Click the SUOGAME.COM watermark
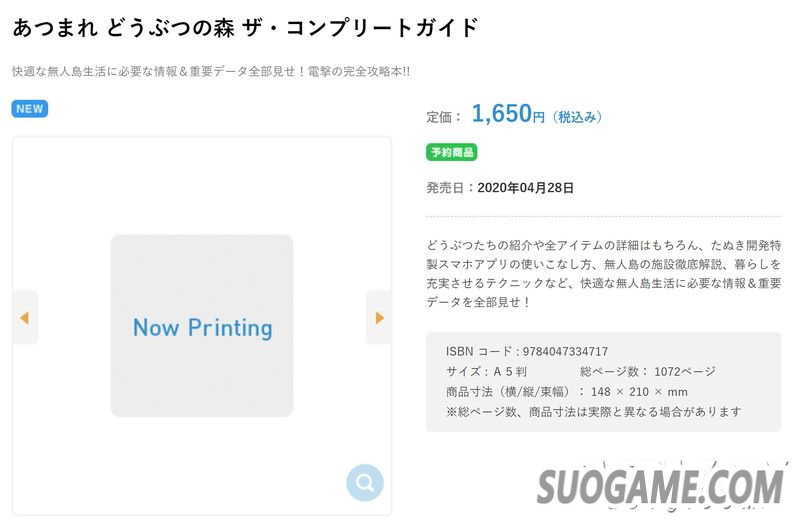This screenshot has width=800, height=524. 660,487
